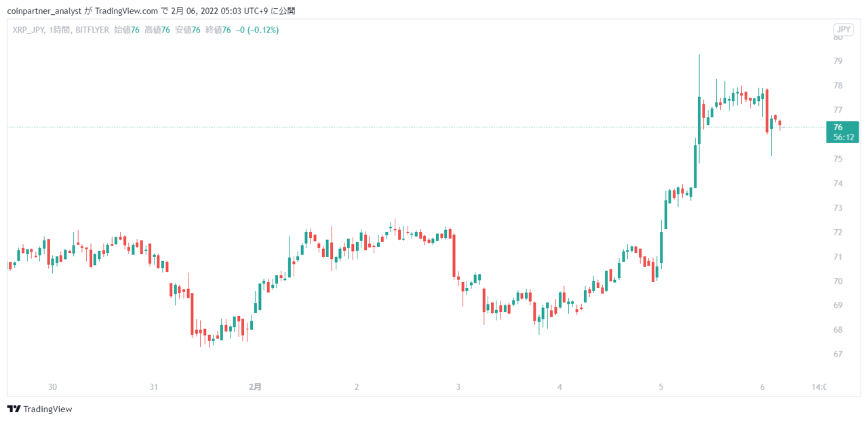
Task: Click the 高値76 high value
Action: [157, 30]
